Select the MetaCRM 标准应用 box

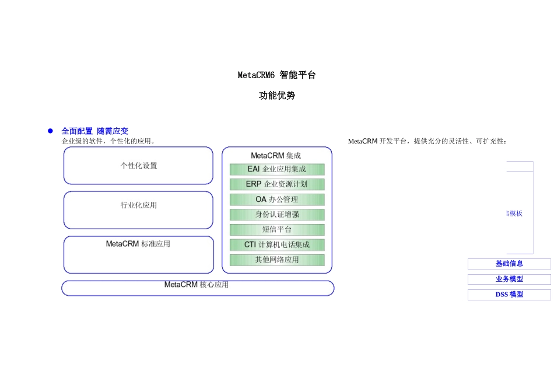[139, 254]
